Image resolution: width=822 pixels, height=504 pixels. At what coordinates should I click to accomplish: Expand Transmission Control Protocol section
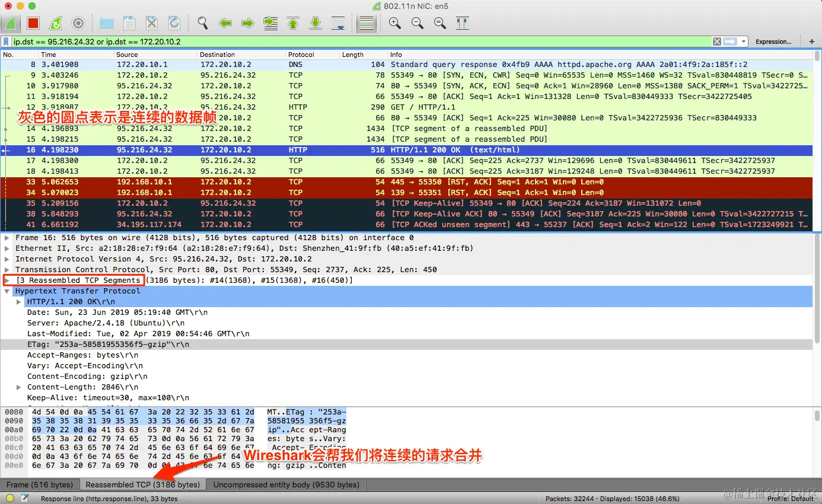pos(7,270)
